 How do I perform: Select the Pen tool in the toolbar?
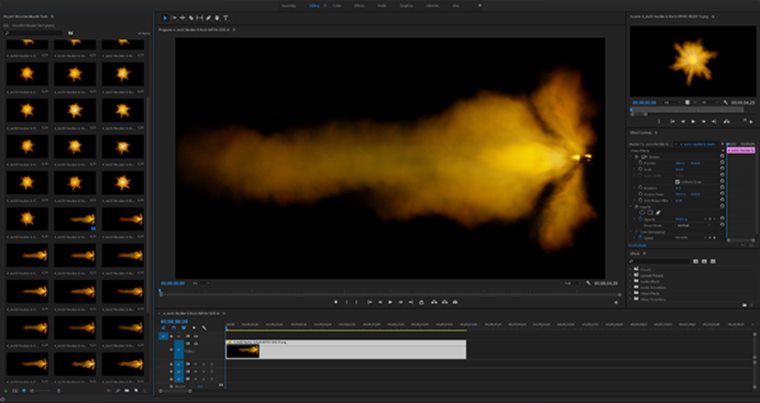pyautogui.click(x=208, y=18)
